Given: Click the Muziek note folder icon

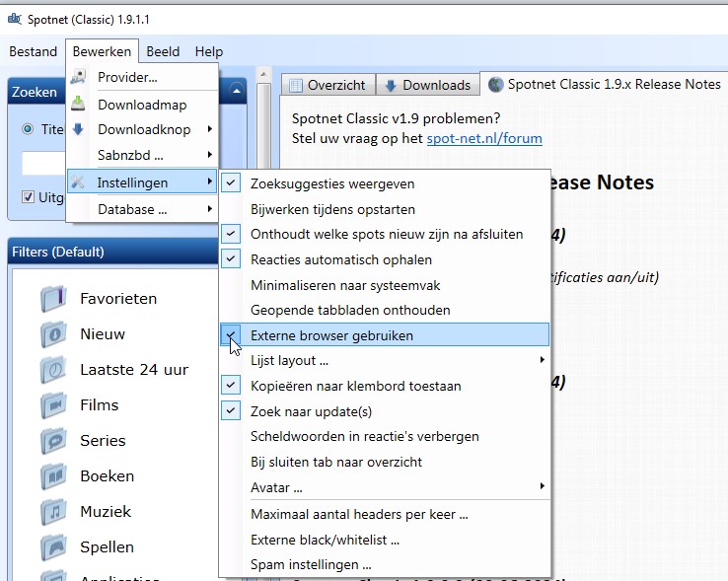Looking at the screenshot, I should [53, 512].
